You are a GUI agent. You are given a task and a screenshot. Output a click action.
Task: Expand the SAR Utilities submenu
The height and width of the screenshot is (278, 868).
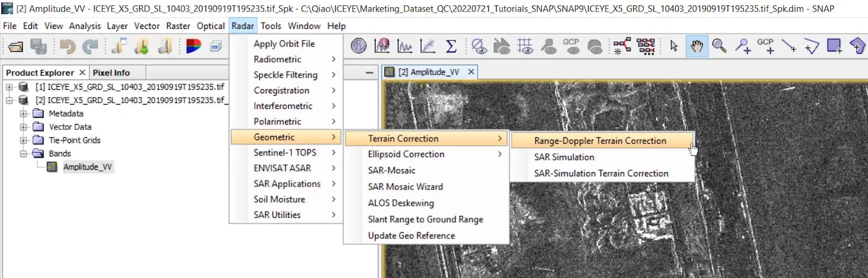[x=286, y=215]
